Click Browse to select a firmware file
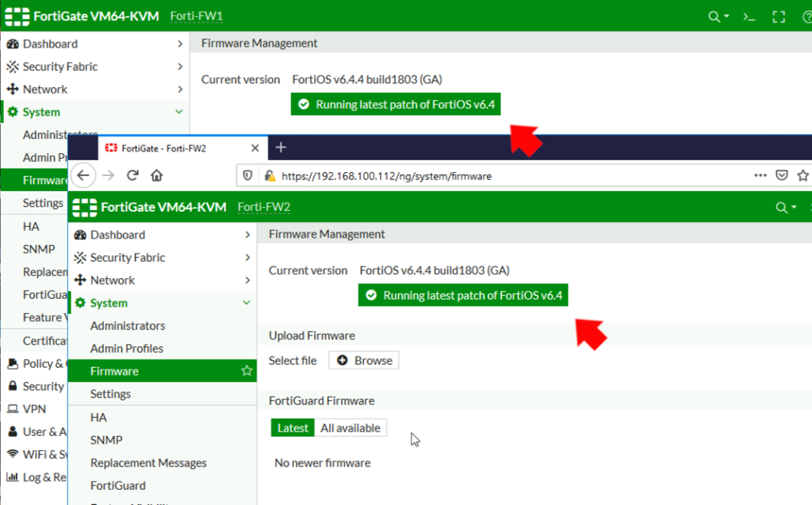The image size is (812, 505). tap(364, 360)
